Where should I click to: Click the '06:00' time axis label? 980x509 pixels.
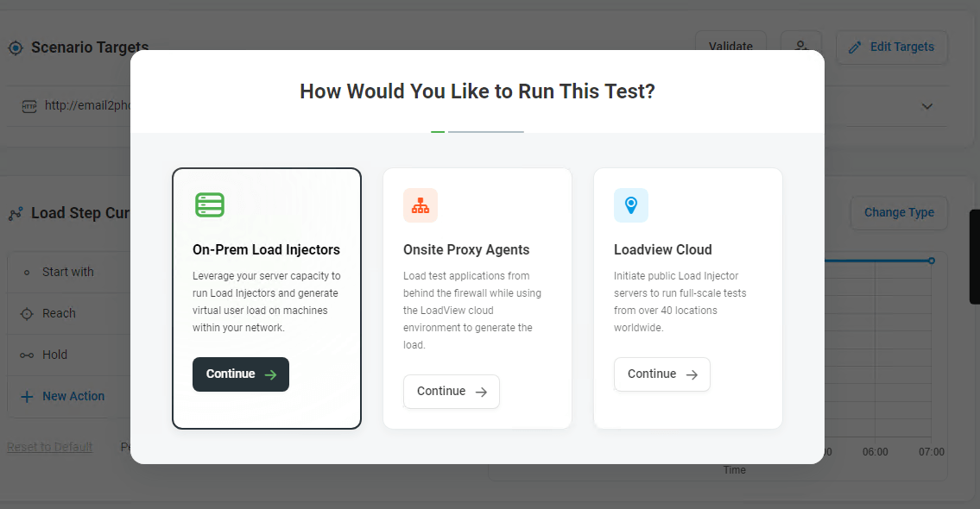pyautogui.click(x=875, y=451)
